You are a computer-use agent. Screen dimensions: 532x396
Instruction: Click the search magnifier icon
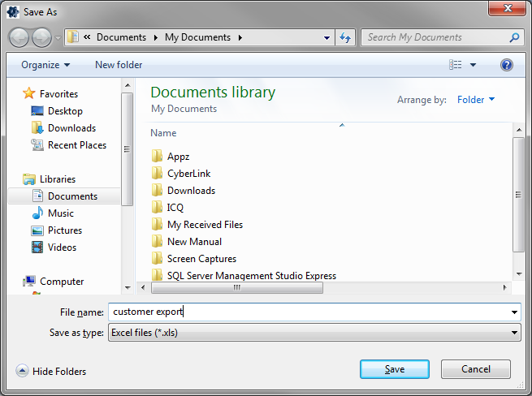514,37
